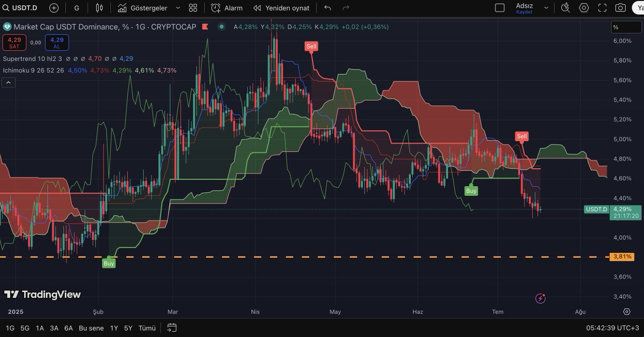Select the Ichimoku 9 26 52 26 legend
This screenshot has height=337, width=644.
[33, 70]
